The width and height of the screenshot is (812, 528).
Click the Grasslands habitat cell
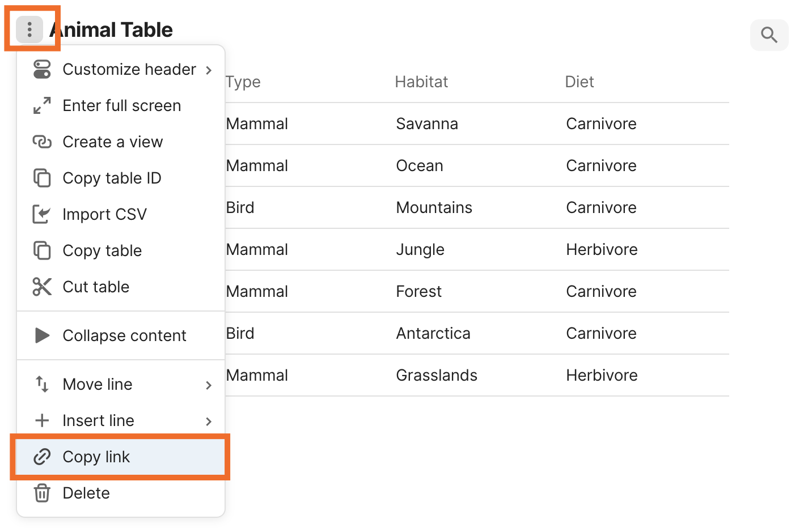pos(437,376)
